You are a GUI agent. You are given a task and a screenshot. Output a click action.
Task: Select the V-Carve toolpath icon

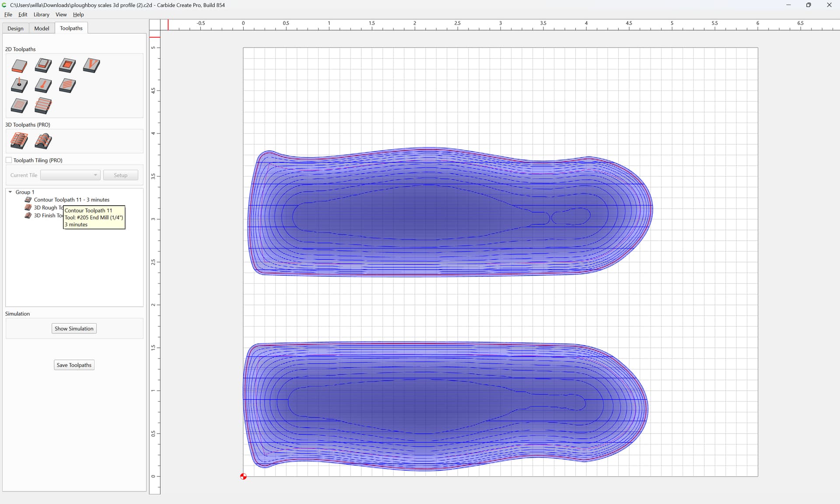pos(91,66)
